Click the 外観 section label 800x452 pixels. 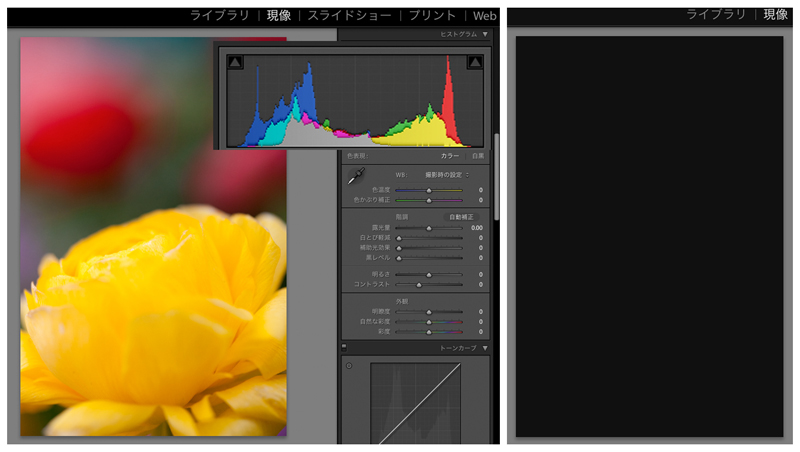pyautogui.click(x=402, y=302)
